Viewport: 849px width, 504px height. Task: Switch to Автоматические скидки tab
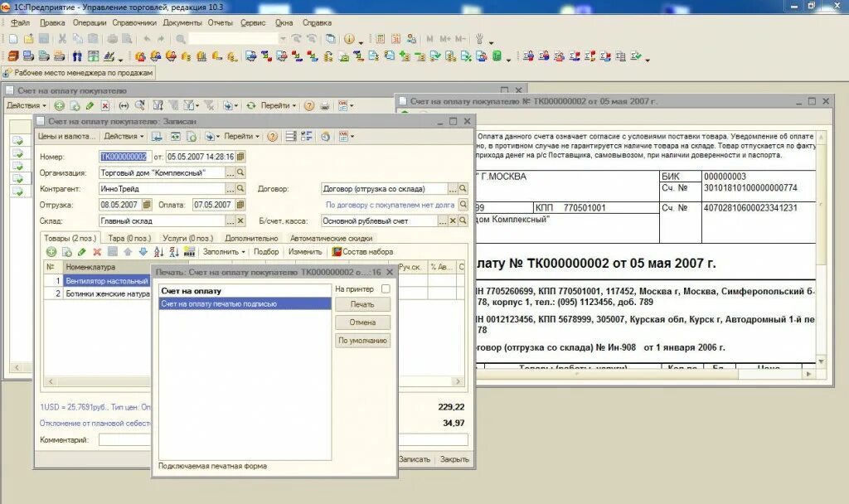tap(332, 238)
